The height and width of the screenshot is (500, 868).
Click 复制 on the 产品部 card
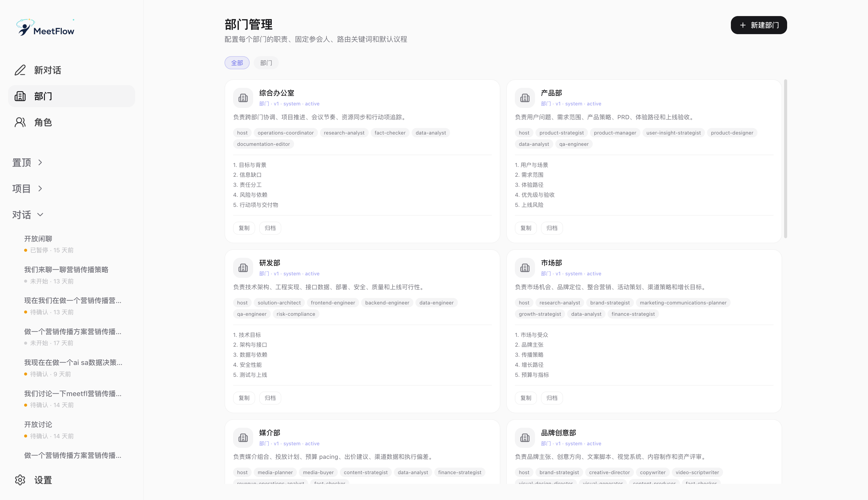tap(526, 228)
